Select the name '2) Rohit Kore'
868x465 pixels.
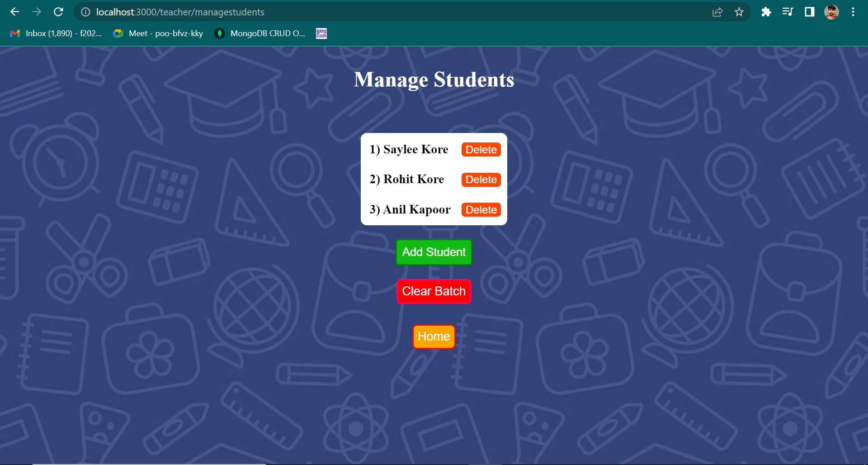407,179
